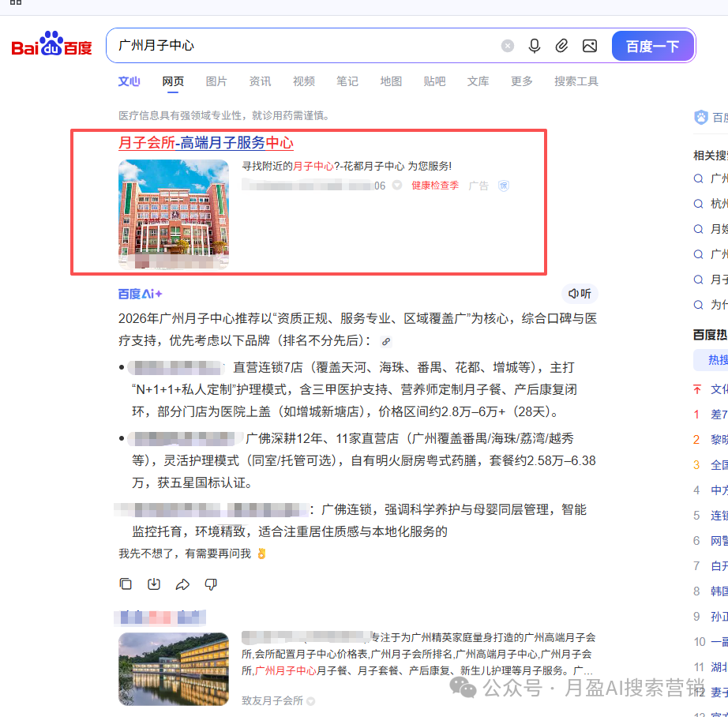Click the Baidu shield icon in sidebar
728x717 pixels.
coord(701,117)
